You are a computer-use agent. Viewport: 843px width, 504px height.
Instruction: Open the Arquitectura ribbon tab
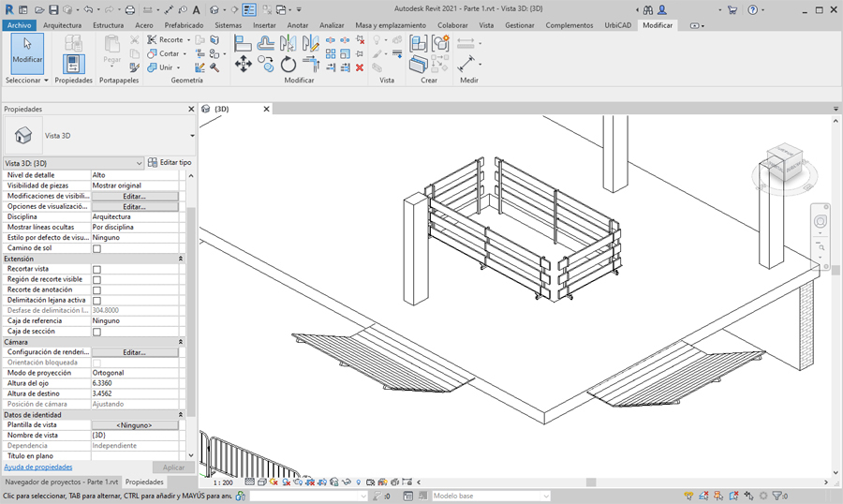pyautogui.click(x=62, y=25)
